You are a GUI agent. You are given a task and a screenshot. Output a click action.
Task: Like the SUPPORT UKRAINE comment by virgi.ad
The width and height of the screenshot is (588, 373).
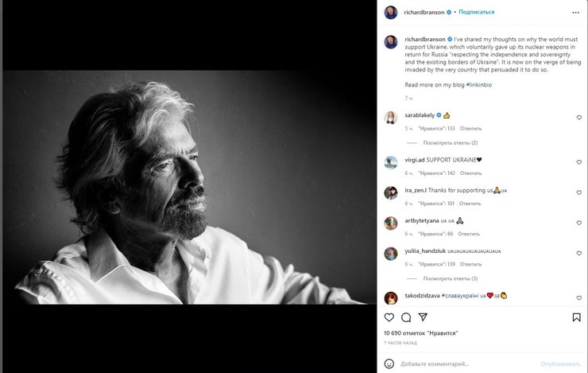coord(578,162)
